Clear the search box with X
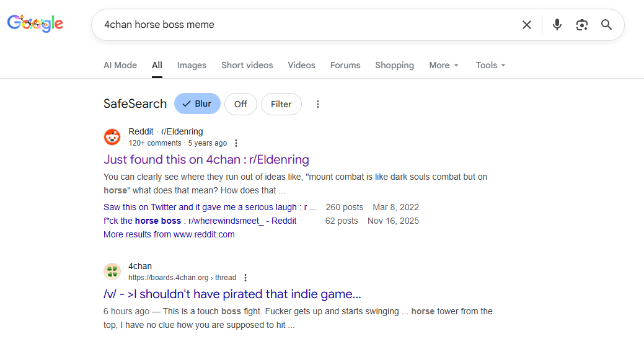 coord(526,25)
